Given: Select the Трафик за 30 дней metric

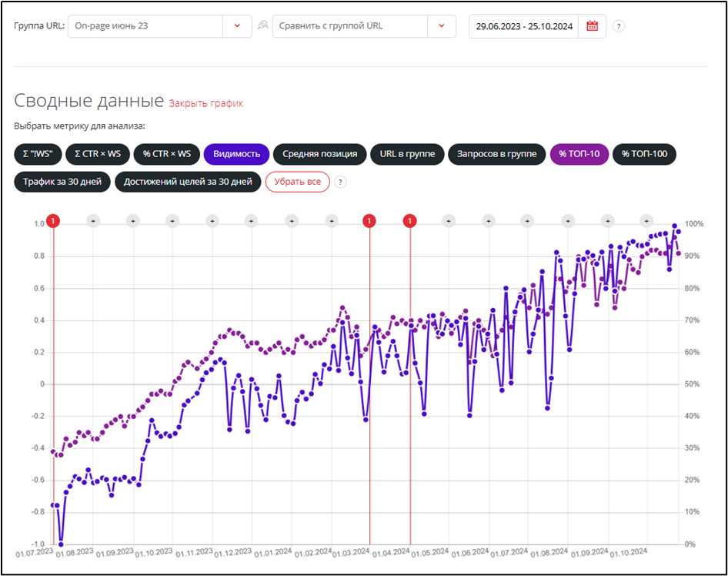Looking at the screenshot, I should pyautogui.click(x=62, y=183).
